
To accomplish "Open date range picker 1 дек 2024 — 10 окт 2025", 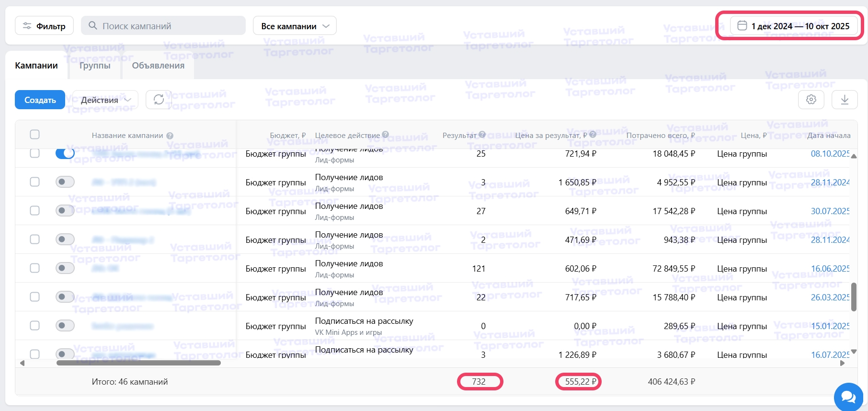I will point(793,26).
